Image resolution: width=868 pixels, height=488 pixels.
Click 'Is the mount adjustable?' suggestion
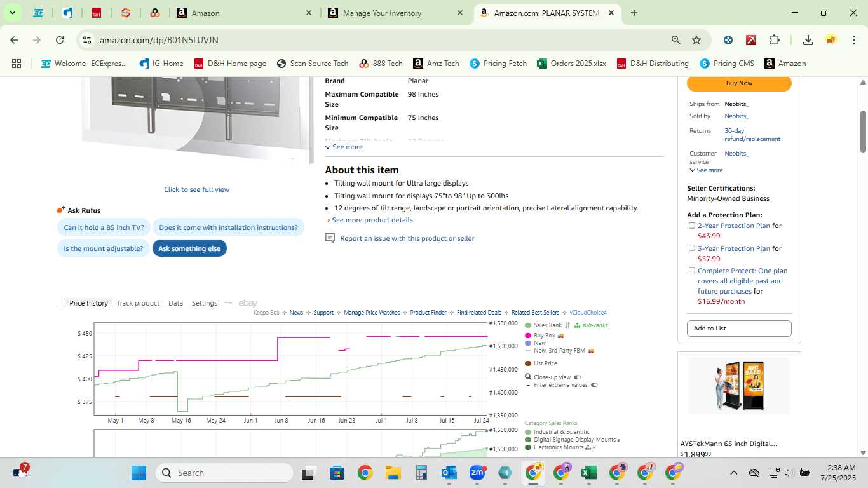[x=104, y=248]
